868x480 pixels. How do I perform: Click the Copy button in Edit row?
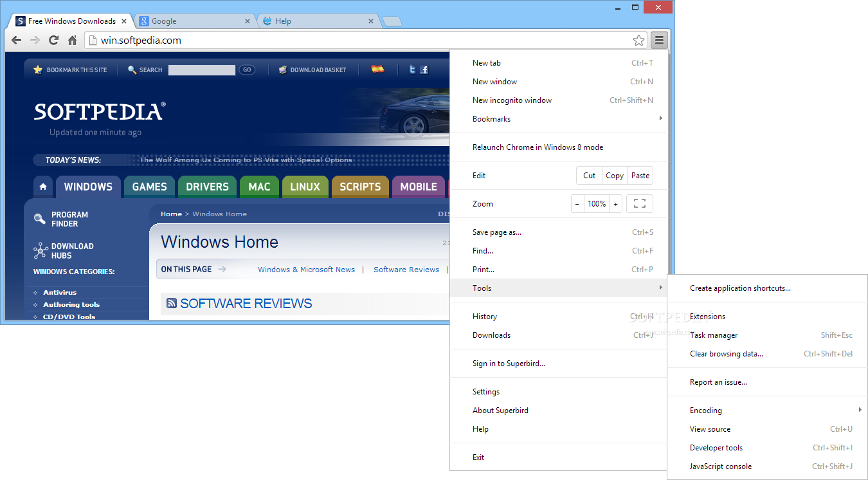[x=615, y=176]
